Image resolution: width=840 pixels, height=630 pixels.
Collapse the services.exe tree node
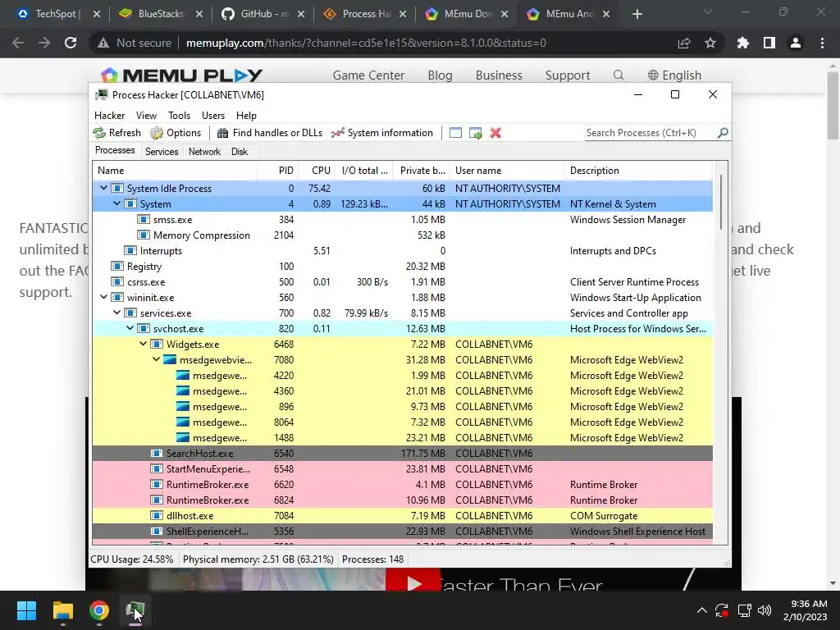[x=116, y=313]
